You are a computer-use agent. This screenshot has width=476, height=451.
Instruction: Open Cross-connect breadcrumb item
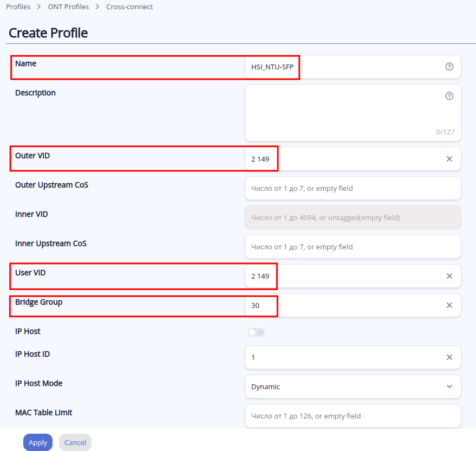click(129, 7)
